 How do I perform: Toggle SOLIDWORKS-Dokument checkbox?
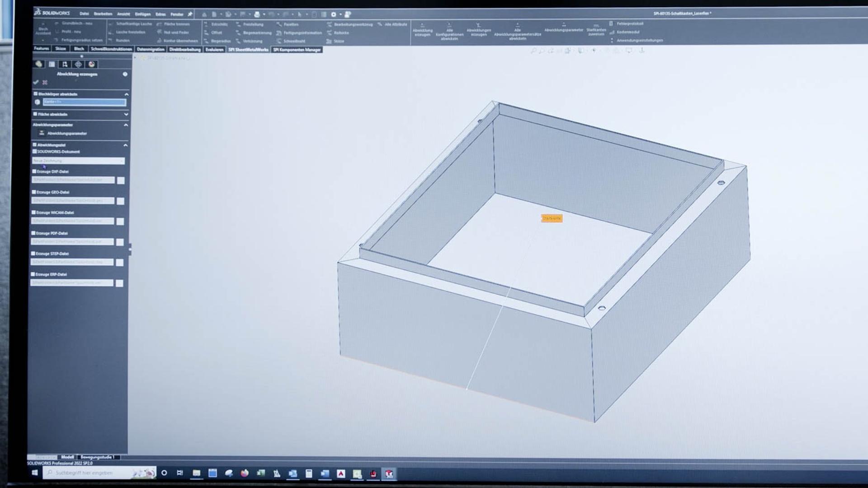[34, 151]
